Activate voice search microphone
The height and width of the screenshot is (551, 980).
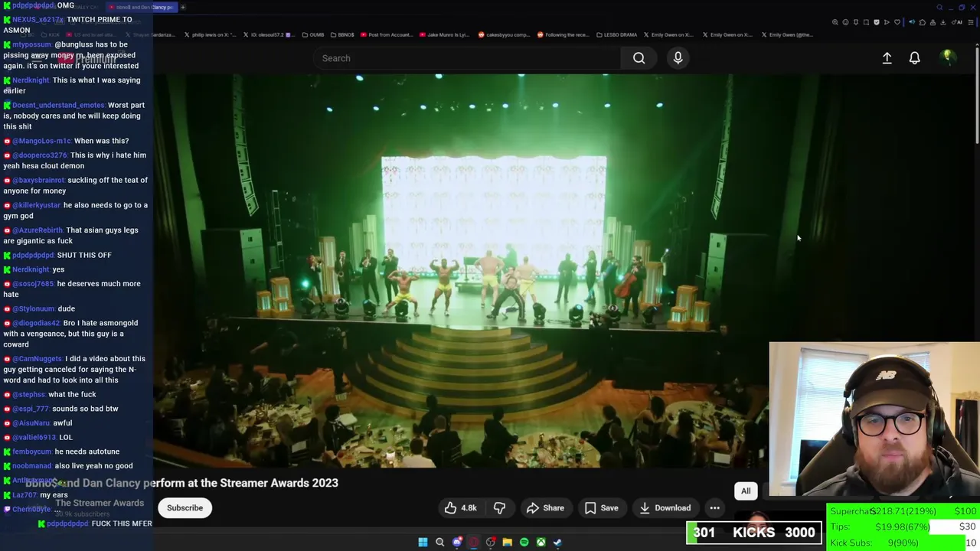click(x=678, y=58)
